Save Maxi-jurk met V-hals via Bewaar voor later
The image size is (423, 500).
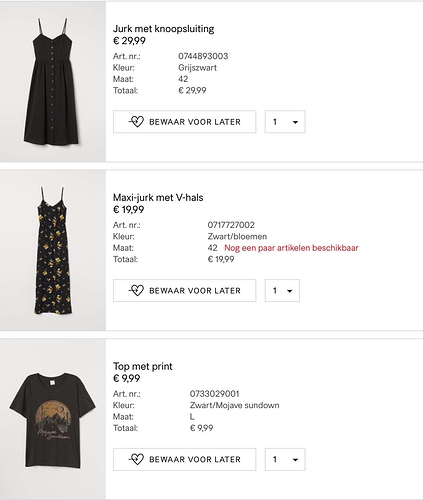(x=185, y=290)
